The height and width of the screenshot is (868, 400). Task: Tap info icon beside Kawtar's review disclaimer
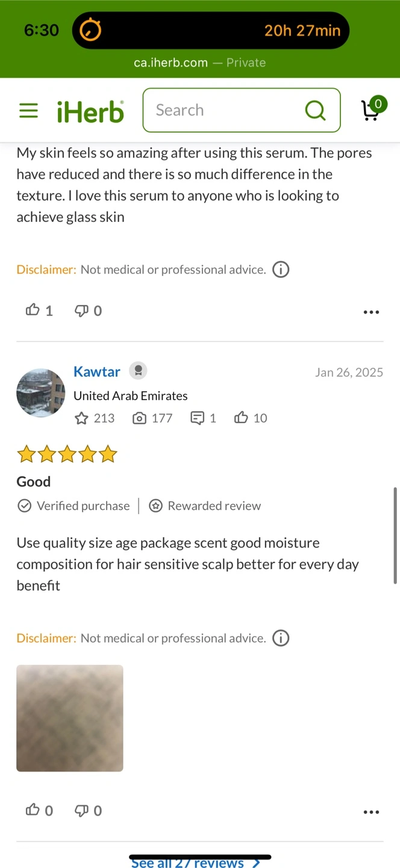pyautogui.click(x=281, y=638)
